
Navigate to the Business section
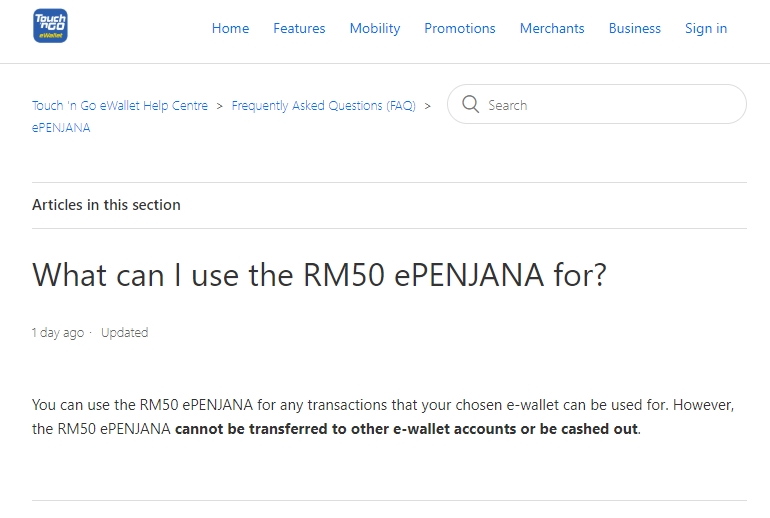pyautogui.click(x=635, y=28)
